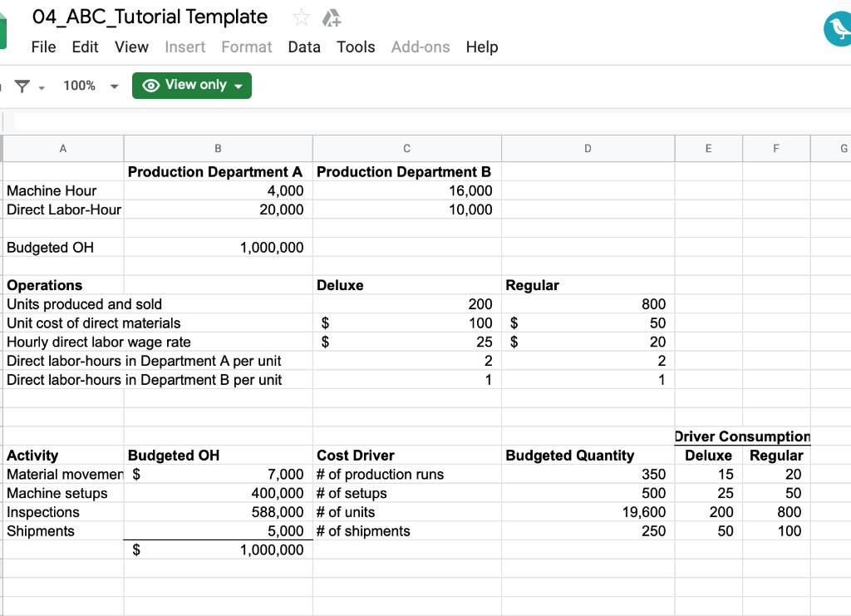Select the 19,600 budgeted quantity cell
Screen dimensions: 851x616
coord(588,512)
